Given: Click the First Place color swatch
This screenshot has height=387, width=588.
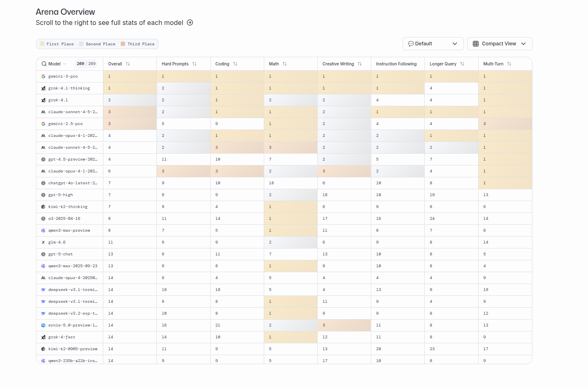Looking at the screenshot, I should 42,44.
